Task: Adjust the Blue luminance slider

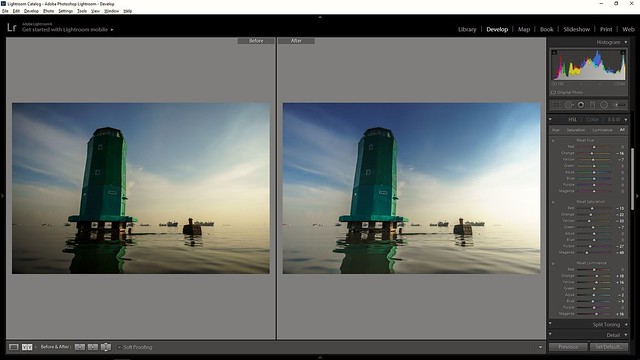Action: pos(594,301)
